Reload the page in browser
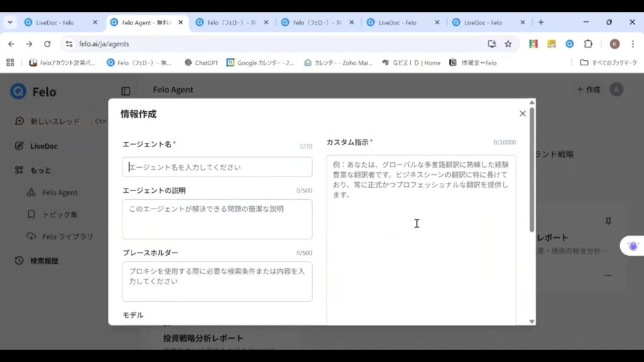644x362 pixels. (47, 44)
